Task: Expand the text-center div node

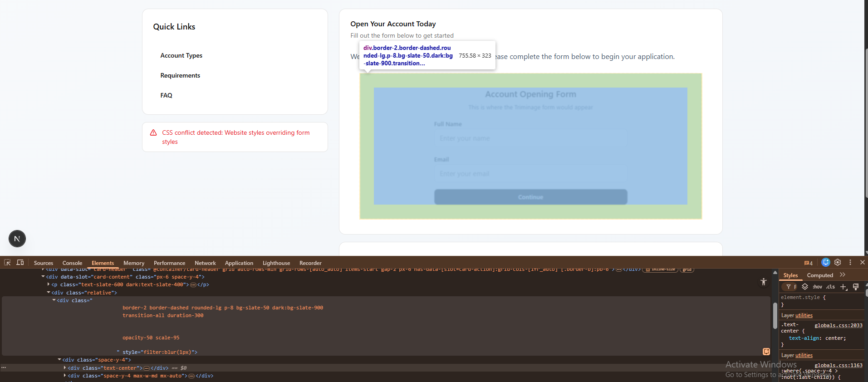Action: click(x=65, y=368)
